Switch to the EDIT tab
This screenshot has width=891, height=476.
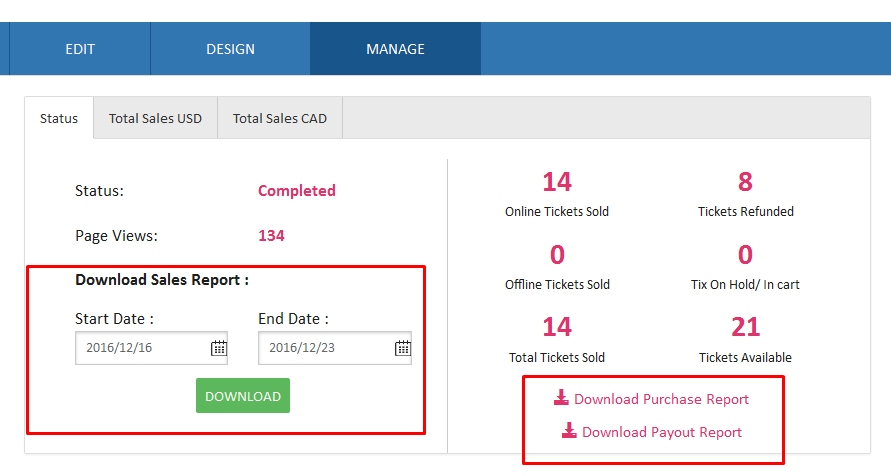tap(80, 49)
